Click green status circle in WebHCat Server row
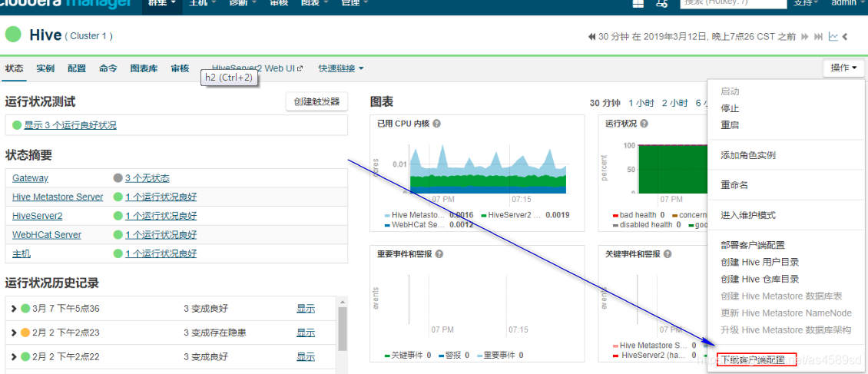Screen dimensions: 868x374 point(118,234)
